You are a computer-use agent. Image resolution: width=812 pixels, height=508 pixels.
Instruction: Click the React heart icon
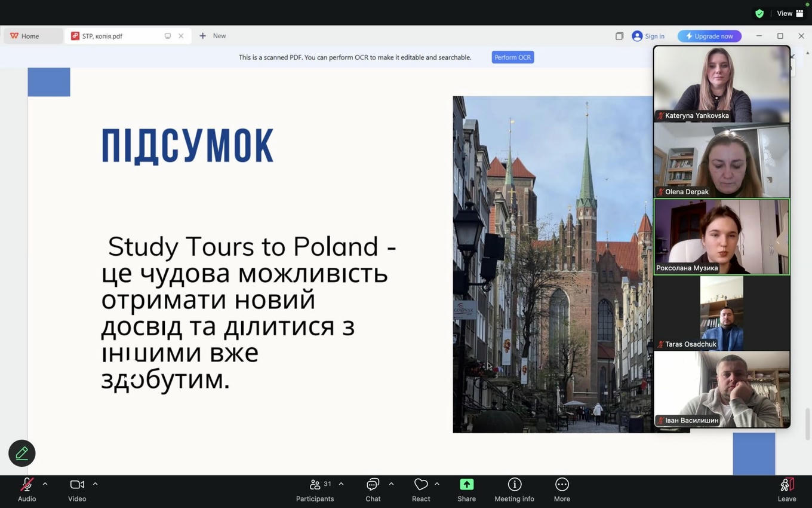click(420, 485)
